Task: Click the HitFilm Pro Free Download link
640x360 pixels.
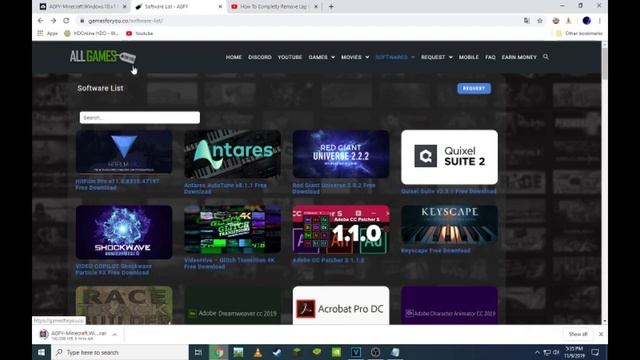Action: [117, 184]
